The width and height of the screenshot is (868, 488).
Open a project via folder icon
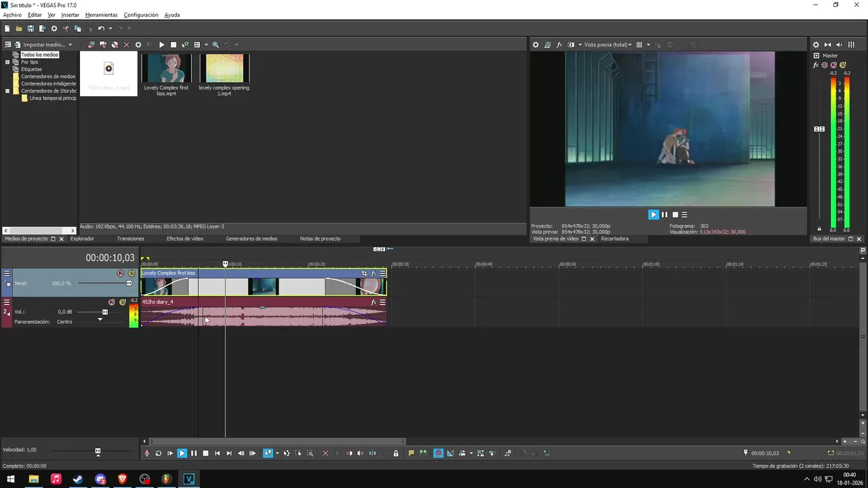tap(19, 28)
